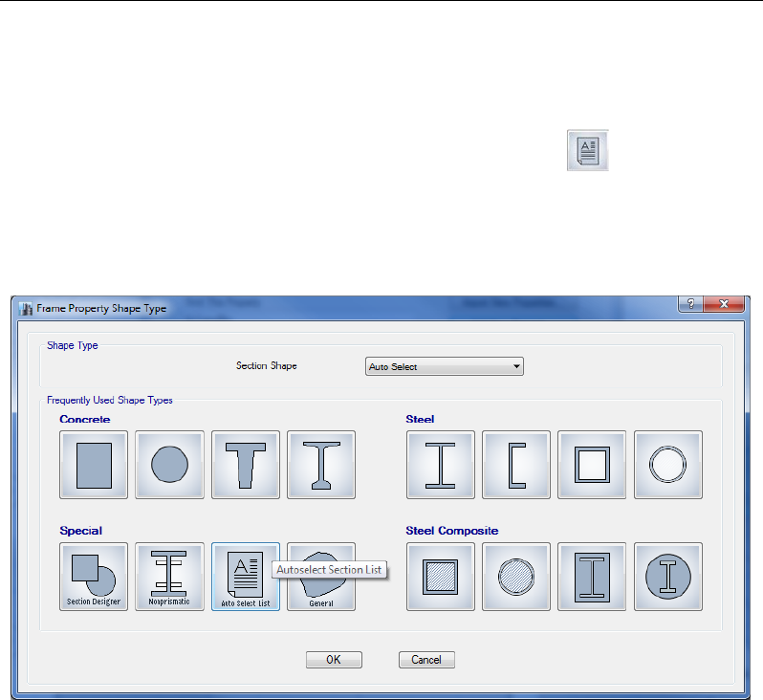Select the Auto Select List option

tap(246, 577)
